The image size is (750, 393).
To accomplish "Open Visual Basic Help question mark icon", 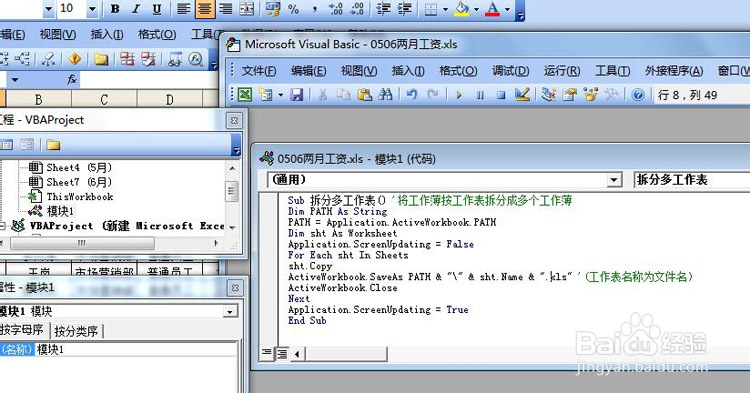I will tap(638, 95).
